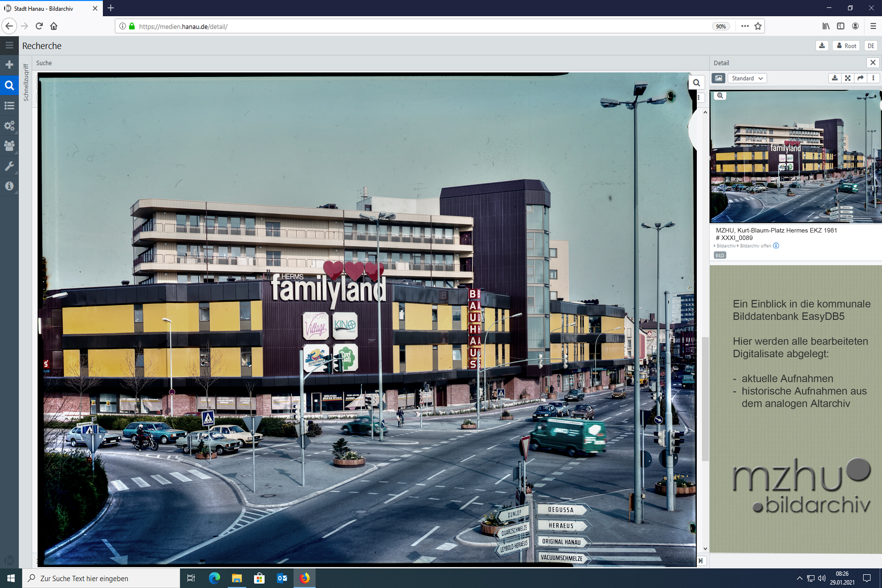The width and height of the screenshot is (882, 588).
Task: Toggle the hamburger sidebar menu
Action: (9, 45)
